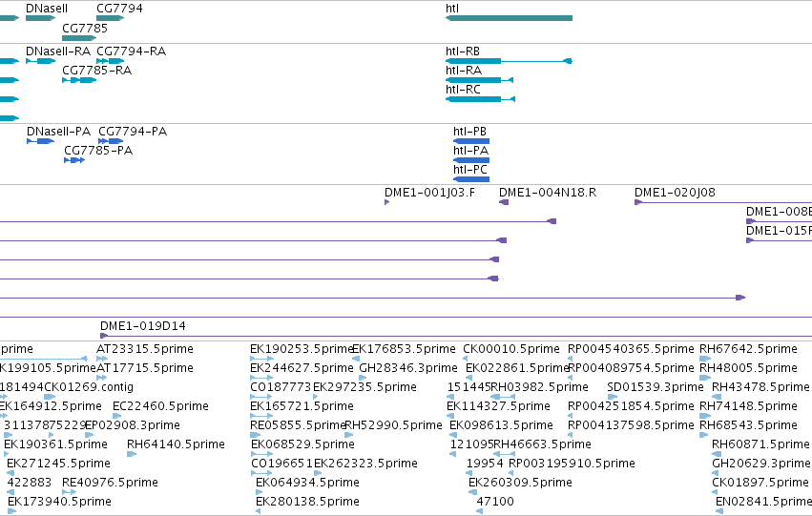812x516 pixels.
Task: Click the htl-PB protein bar
Action: pos(471,141)
